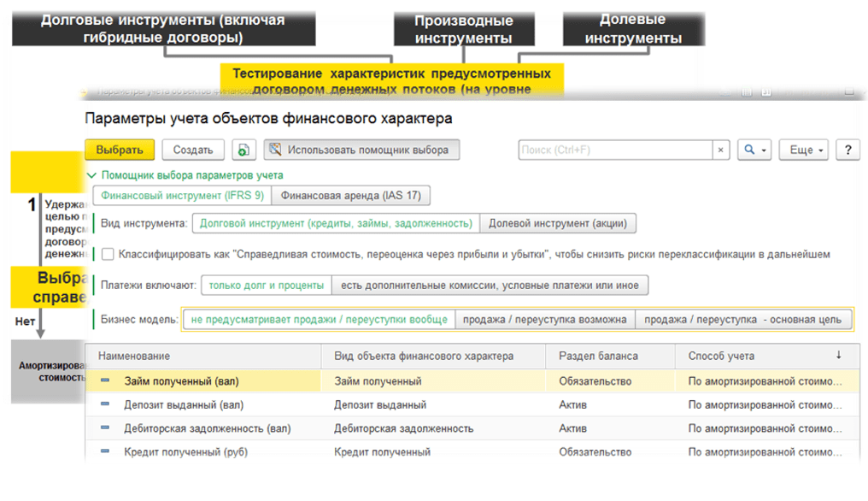This screenshot has height=501, width=868.
Task: Click row icon of Дебиторская задолженность (вал)
Action: (x=106, y=427)
